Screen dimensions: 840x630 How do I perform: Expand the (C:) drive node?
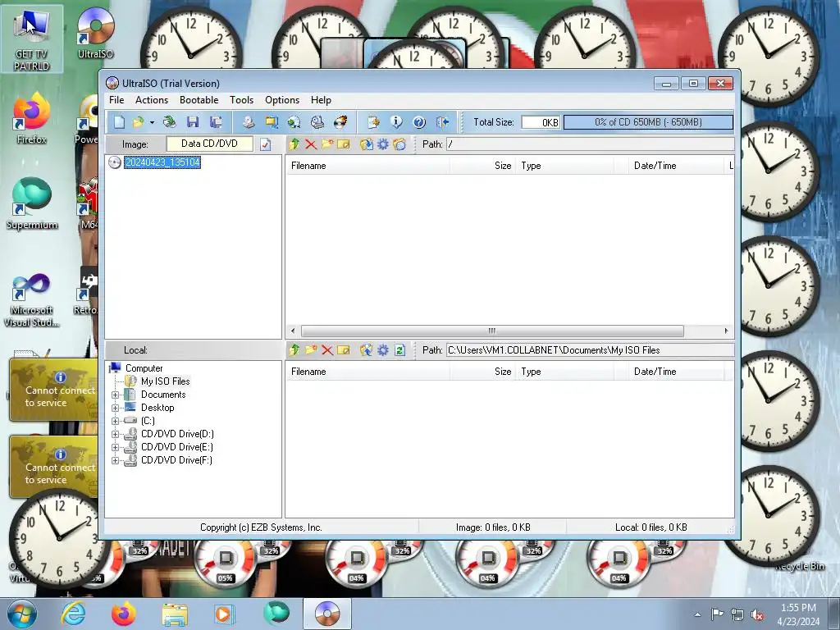coord(115,421)
